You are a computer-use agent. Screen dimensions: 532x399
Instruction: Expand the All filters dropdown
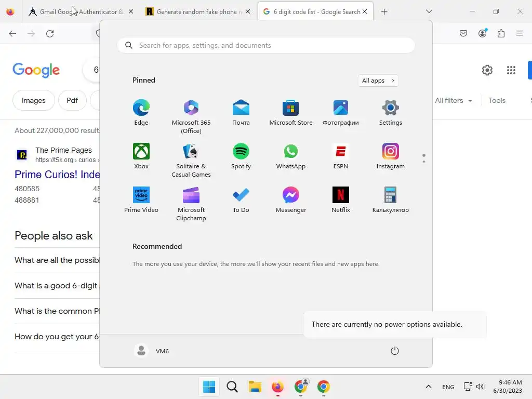[x=453, y=100]
